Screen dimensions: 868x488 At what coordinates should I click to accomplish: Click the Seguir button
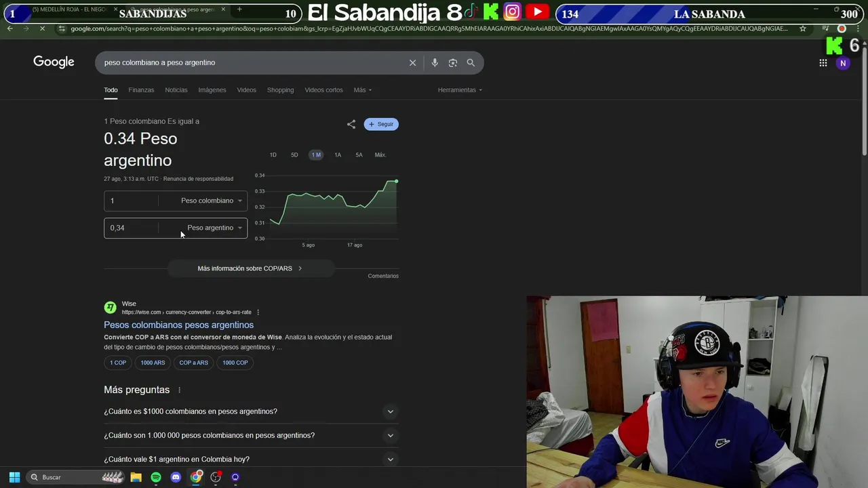[x=381, y=124]
